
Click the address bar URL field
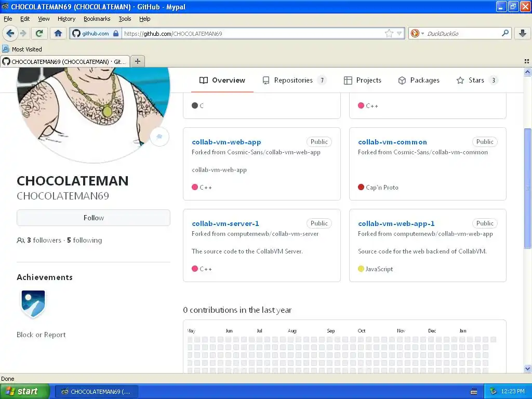[253, 33]
